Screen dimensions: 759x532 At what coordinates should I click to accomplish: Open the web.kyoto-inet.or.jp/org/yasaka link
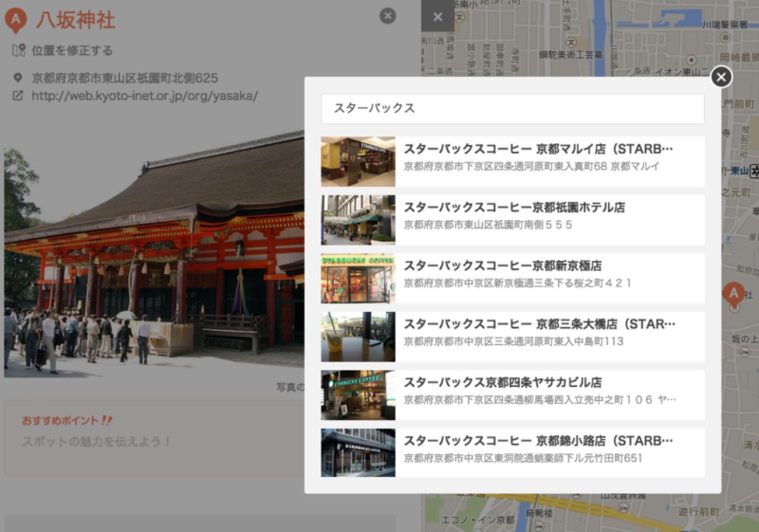[145, 96]
